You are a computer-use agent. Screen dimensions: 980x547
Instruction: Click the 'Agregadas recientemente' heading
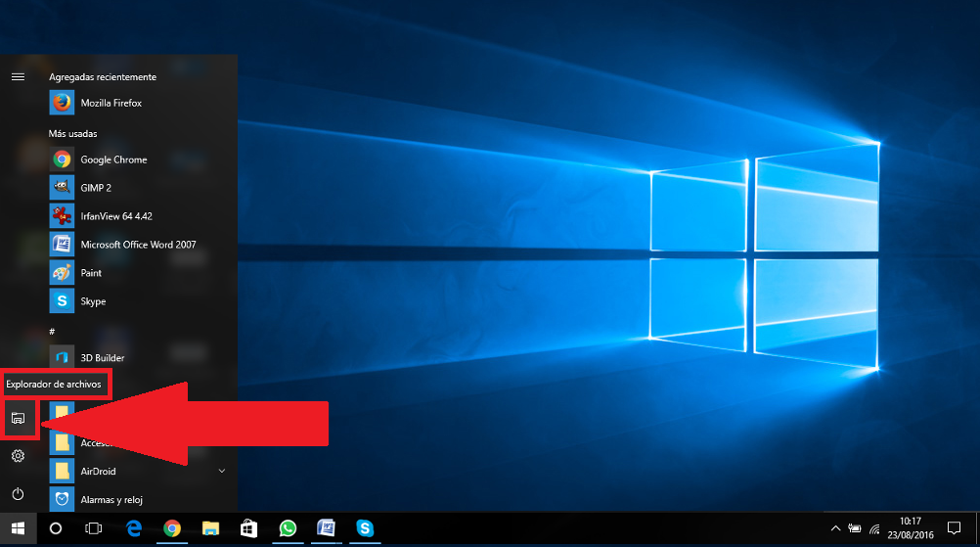[x=103, y=77]
